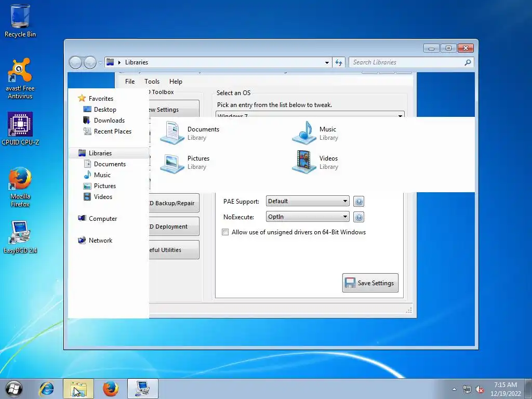Open EasyBCD 2.4 desktop shortcut
Screen dimensions: 532x399
click(x=20, y=237)
